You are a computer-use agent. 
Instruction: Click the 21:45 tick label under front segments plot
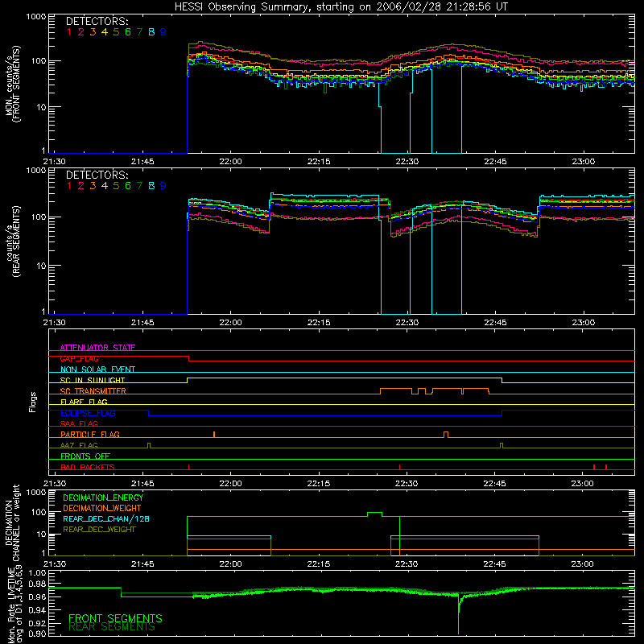point(142,162)
